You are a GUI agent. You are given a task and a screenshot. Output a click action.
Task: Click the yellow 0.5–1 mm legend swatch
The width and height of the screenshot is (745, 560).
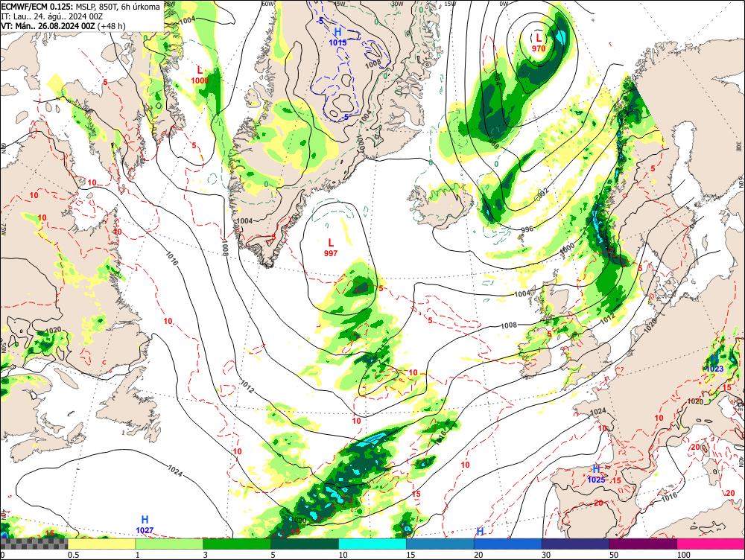click(x=101, y=544)
